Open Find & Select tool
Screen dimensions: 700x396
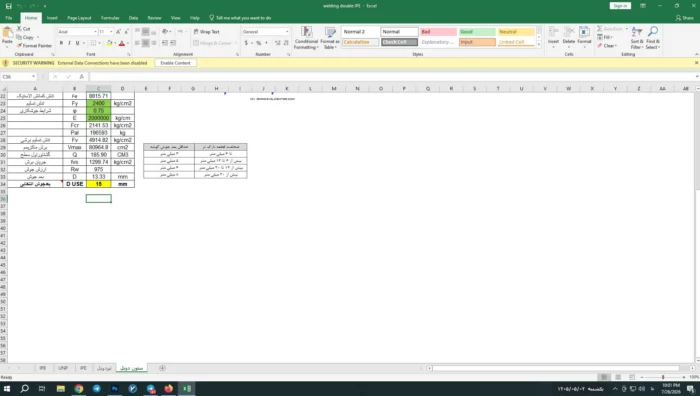pyautogui.click(x=652, y=38)
